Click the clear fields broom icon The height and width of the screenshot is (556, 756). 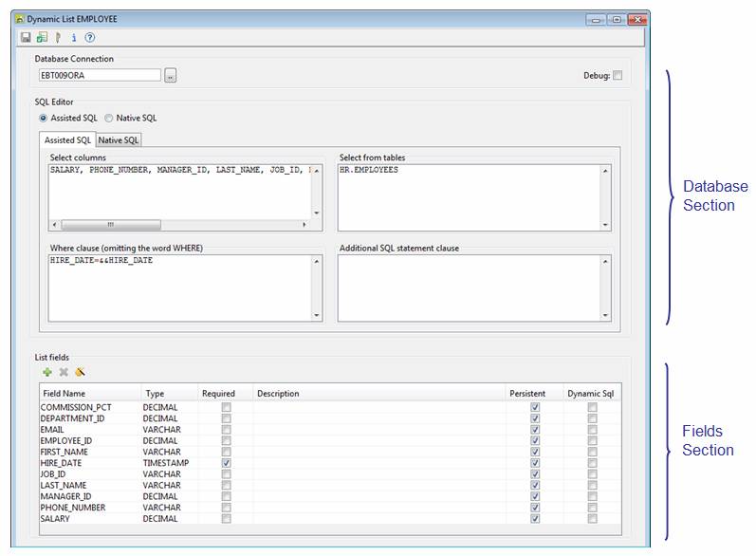[81, 372]
